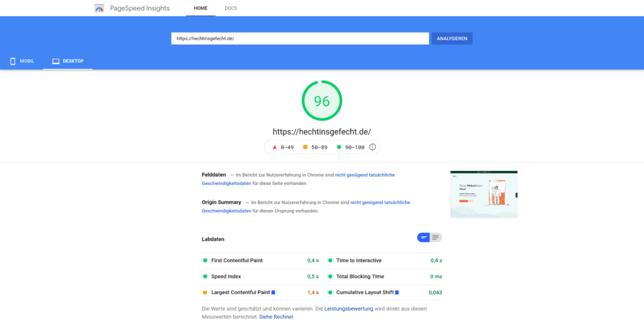The width and height of the screenshot is (644, 325).
Task: Click the ANALYSIEREN button
Action: click(x=452, y=38)
